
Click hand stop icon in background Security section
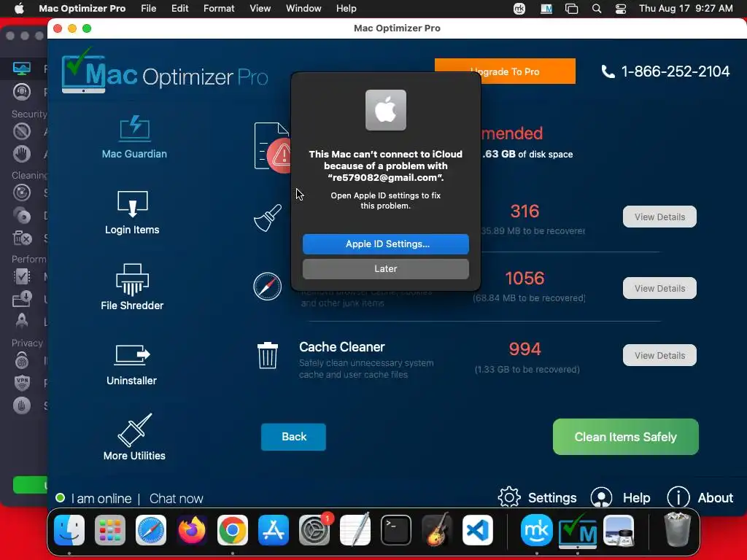pos(21,154)
